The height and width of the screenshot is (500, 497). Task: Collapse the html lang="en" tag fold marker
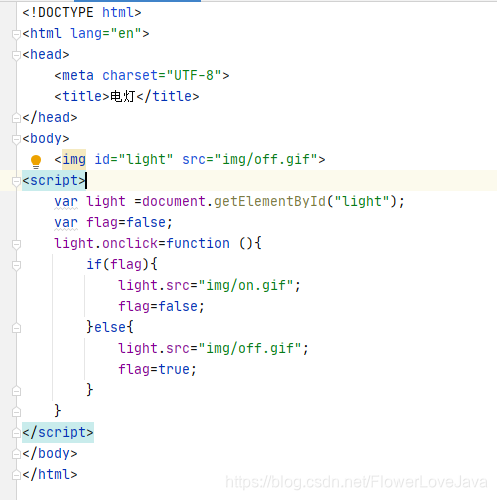(x=16, y=34)
